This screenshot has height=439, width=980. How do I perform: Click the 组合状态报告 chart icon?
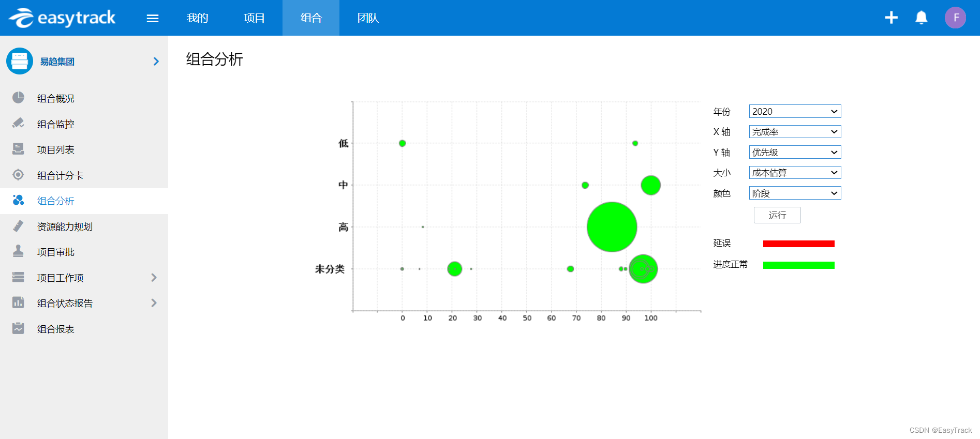[18, 302]
